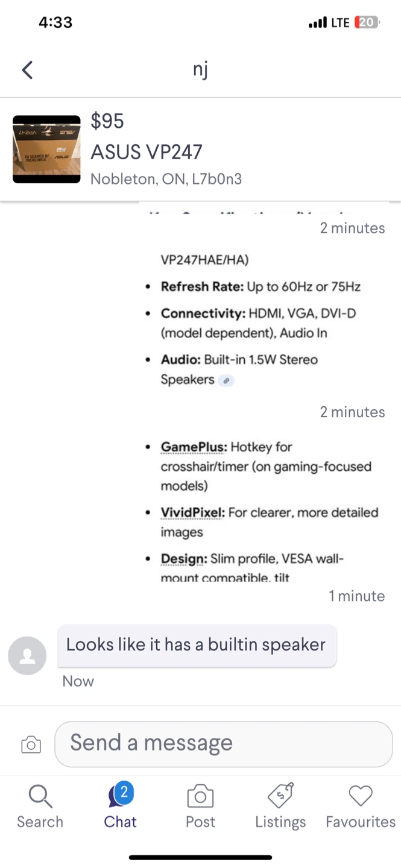Open the ASUS VP247 listing title
The height and width of the screenshot is (868, 401).
(147, 152)
